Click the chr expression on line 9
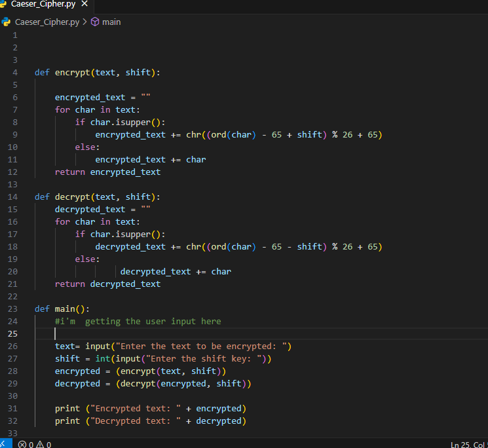 pos(284,135)
